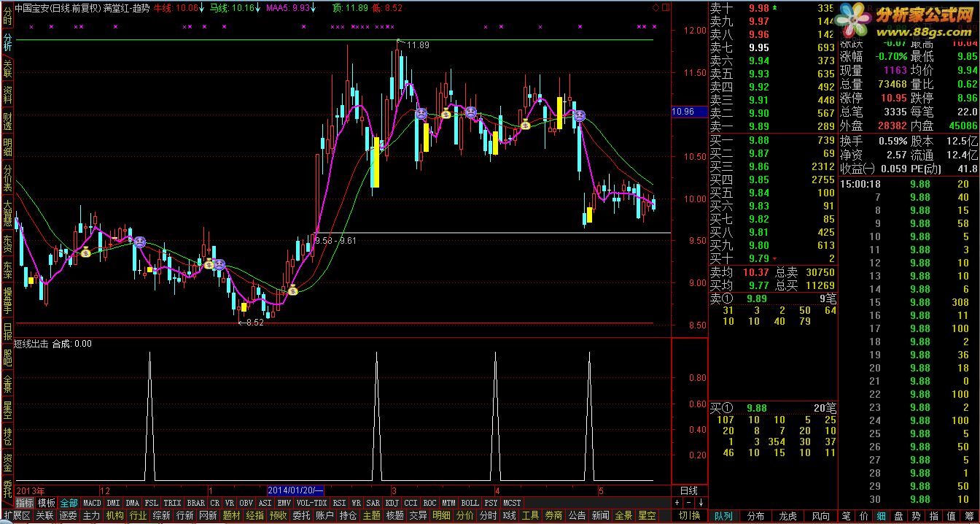Screen dimensions: 980x524
Task: Click the 扩展区 bottom button
Action: pyautogui.click(x=16, y=516)
